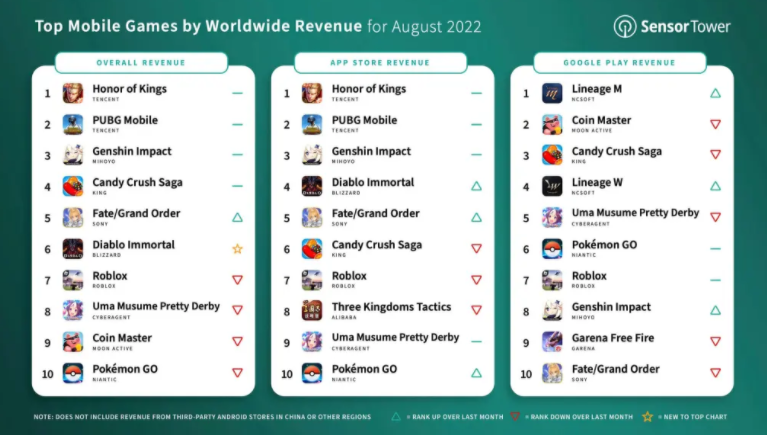Click Coin Master icon in Overall Revenue

click(73, 342)
